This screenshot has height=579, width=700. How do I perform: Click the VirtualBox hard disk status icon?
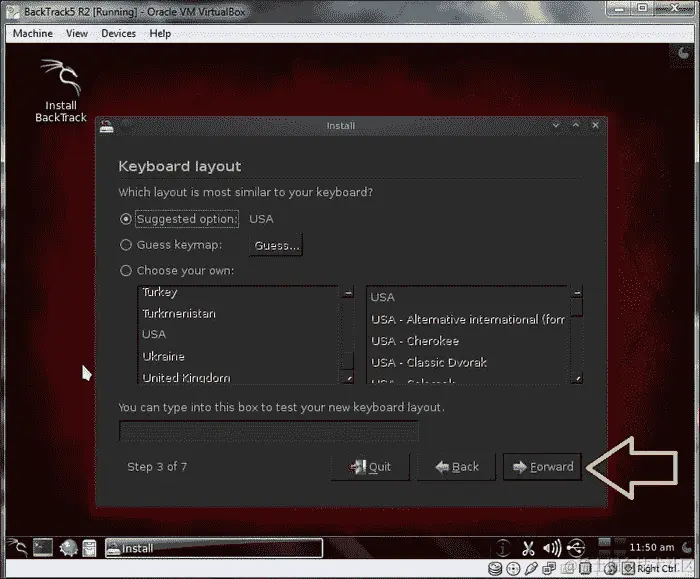[495, 569]
